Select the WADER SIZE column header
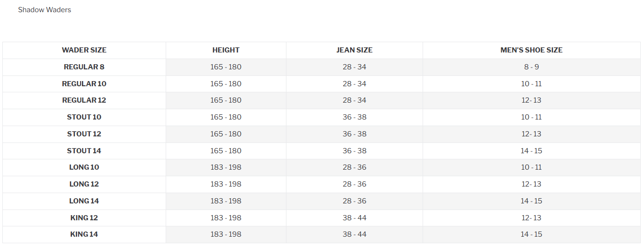Image resolution: width=644 pixels, height=247 pixels. point(84,50)
